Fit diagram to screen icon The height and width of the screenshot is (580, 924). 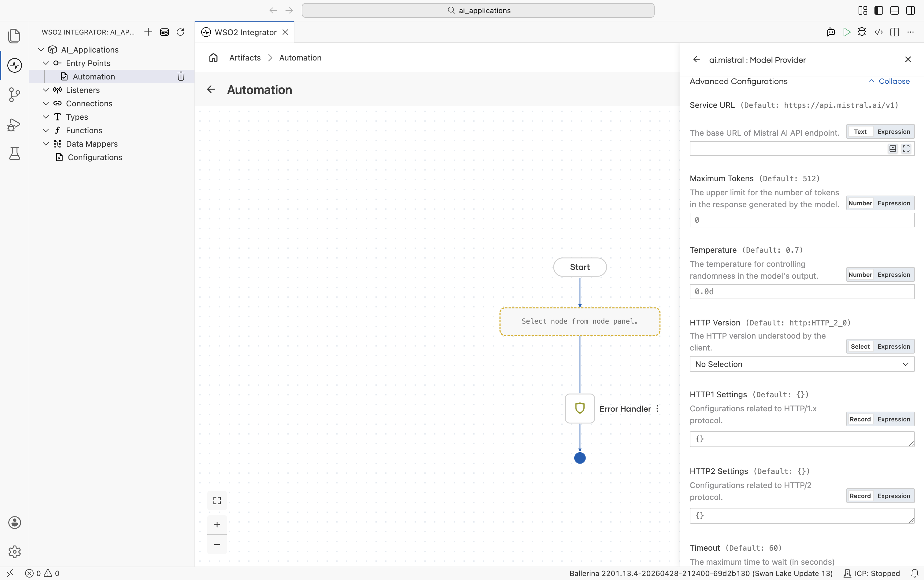tap(217, 500)
